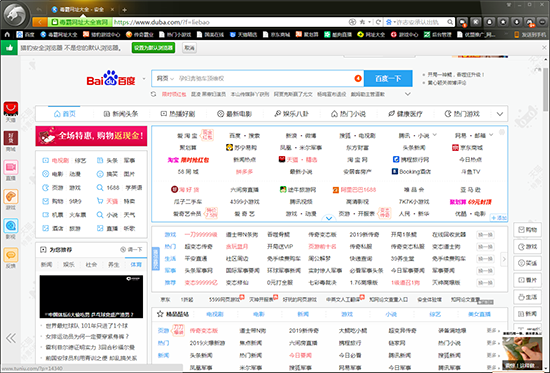Image resolution: width=550 pixels, height=373 pixels.
Task: Reload page with the refresh arrow icon
Action: pyautogui.click(x=378, y=22)
